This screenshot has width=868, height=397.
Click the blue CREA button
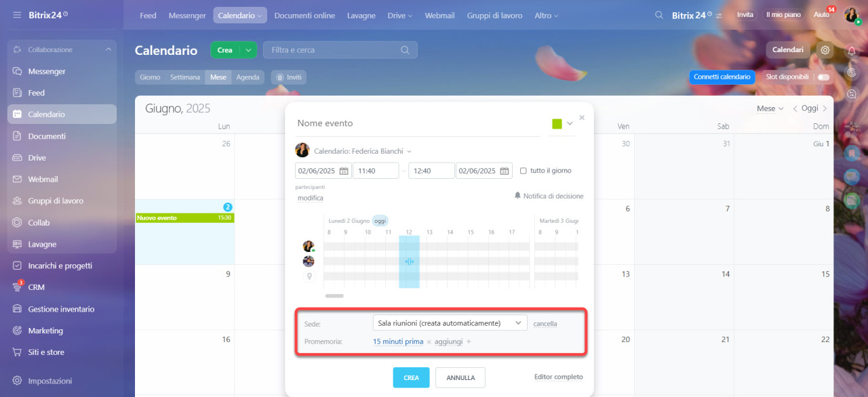[x=412, y=377]
